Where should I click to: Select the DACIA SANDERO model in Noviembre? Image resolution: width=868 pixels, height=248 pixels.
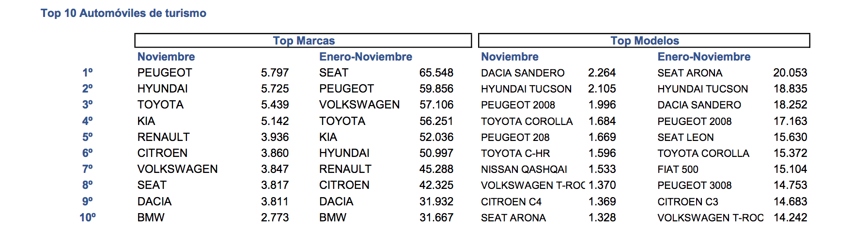click(x=523, y=73)
